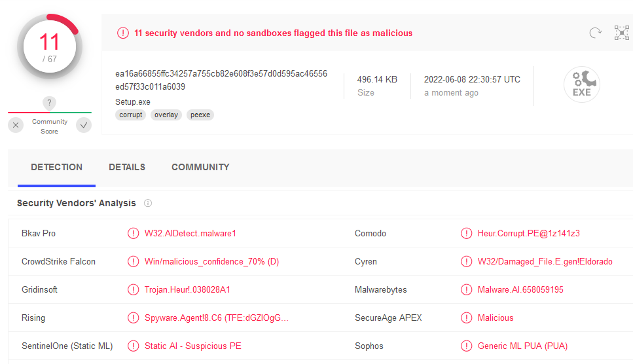
Task: Click the 11/67 detection score gauge
Action: pyautogui.click(x=50, y=47)
